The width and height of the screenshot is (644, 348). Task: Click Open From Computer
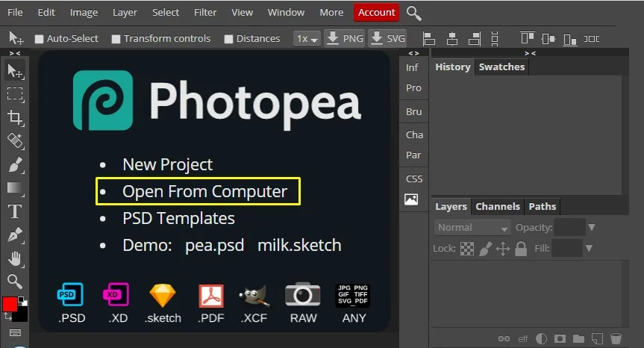click(204, 191)
